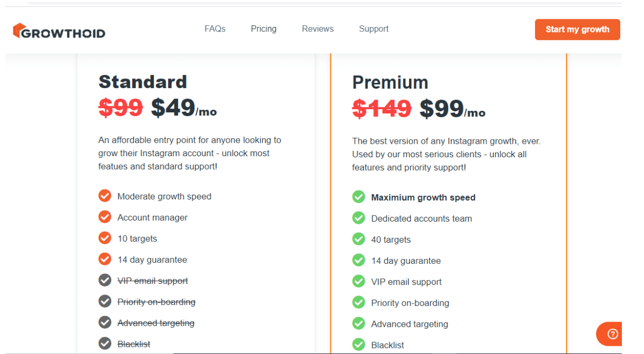
Task: Click the Premium $99/mo price
Action: 452,109
